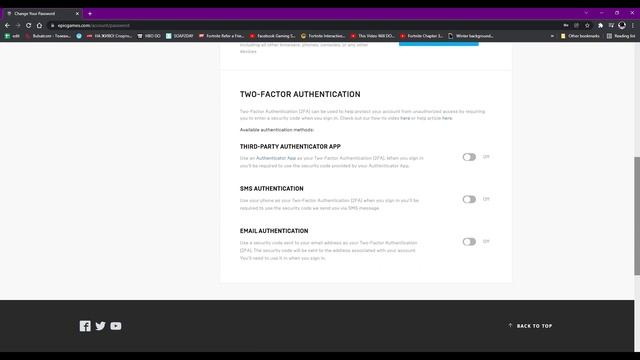Enable Third-Party Authenticator App toggle
The image size is (640, 360).
[469, 157]
